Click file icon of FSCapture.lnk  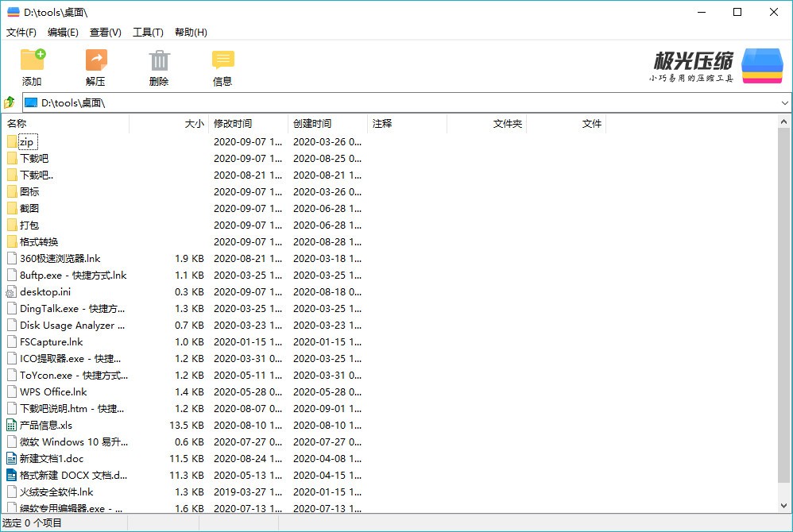12,341
